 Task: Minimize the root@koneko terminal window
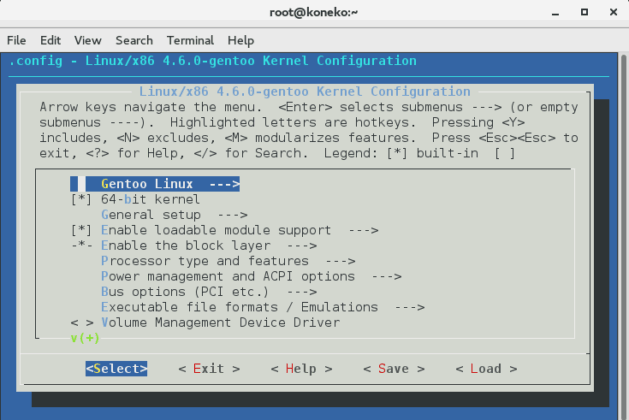click(555, 12)
